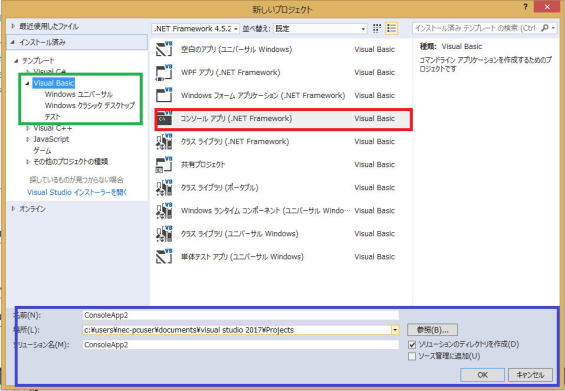
Task: Collapse the Visual Basic tree node
Action: tap(27, 83)
